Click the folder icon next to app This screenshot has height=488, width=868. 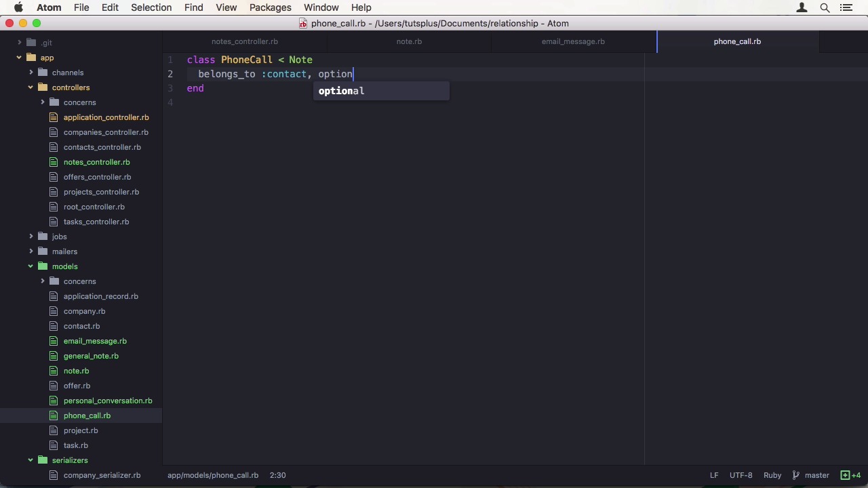pos(31,58)
